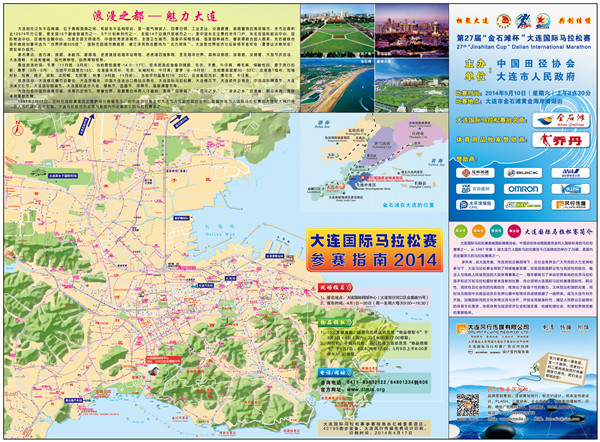The image size is (600, 442).
Task: Open the night skyline photo
Action: tap(411, 31)
